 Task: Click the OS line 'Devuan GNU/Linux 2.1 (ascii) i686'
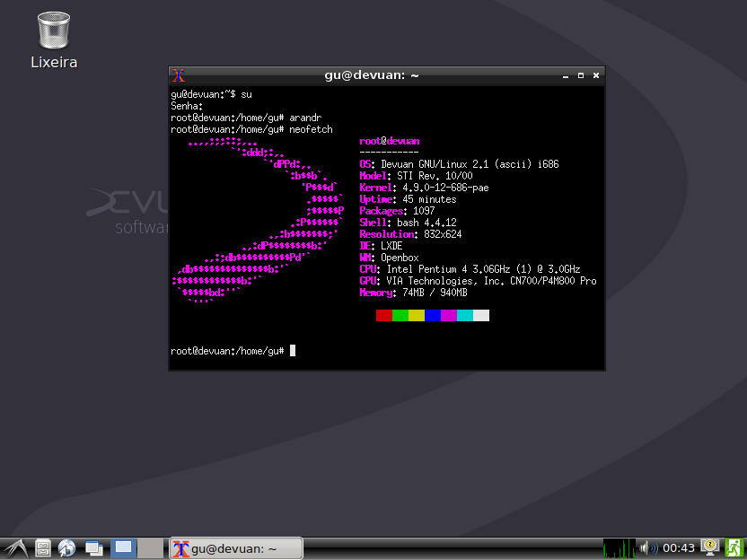click(460, 164)
